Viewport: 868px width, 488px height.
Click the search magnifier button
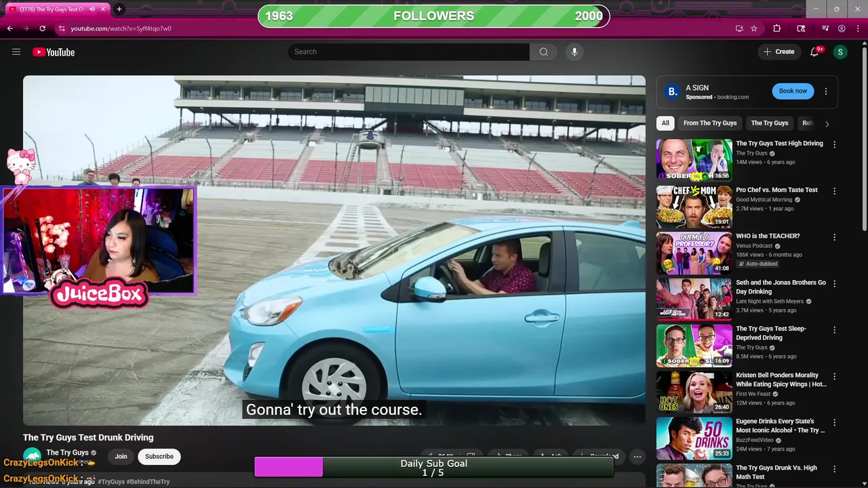coord(544,52)
